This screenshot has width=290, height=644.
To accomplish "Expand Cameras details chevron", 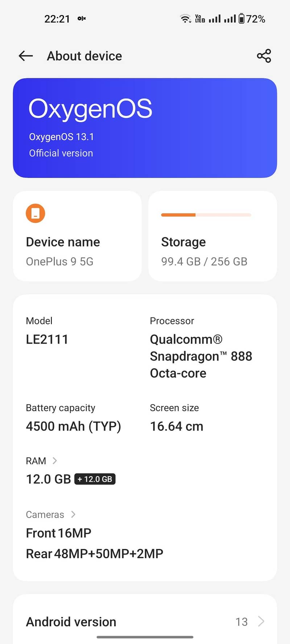I will [73, 514].
